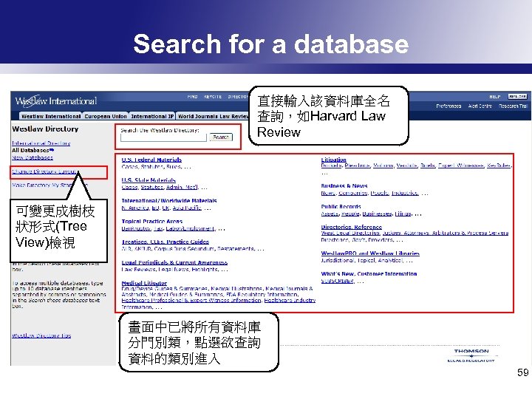The height and width of the screenshot is (399, 532).
Task: Open the International Directory link
Action: click(41, 143)
